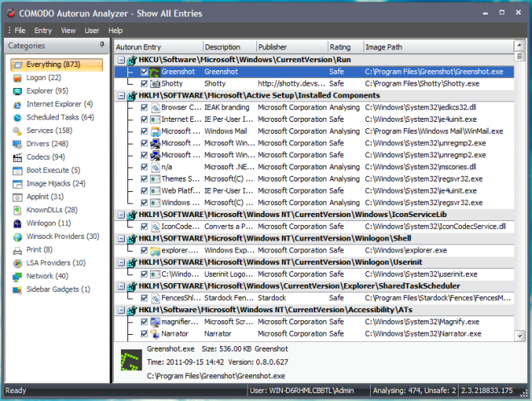
Task: Open the File menu
Action: click(x=20, y=31)
